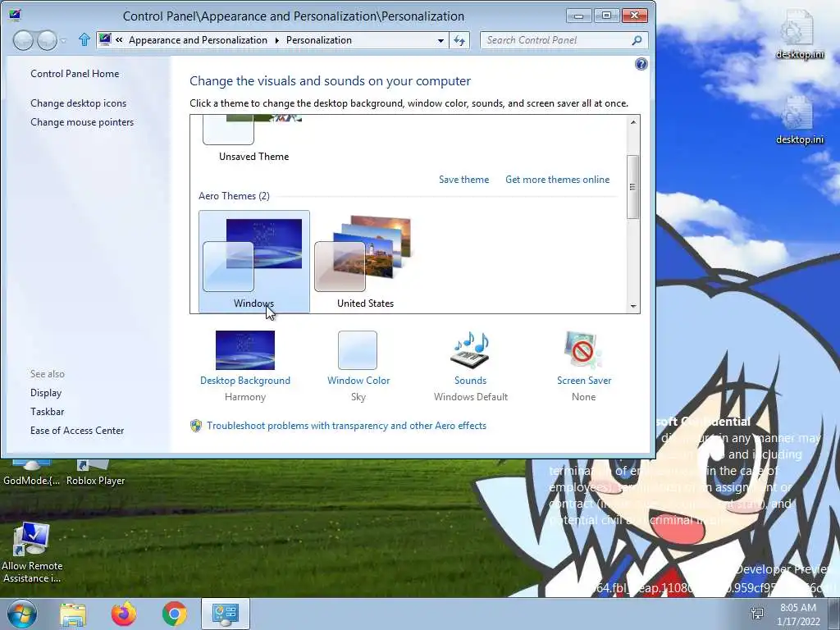Click Sounds text link

(x=470, y=381)
